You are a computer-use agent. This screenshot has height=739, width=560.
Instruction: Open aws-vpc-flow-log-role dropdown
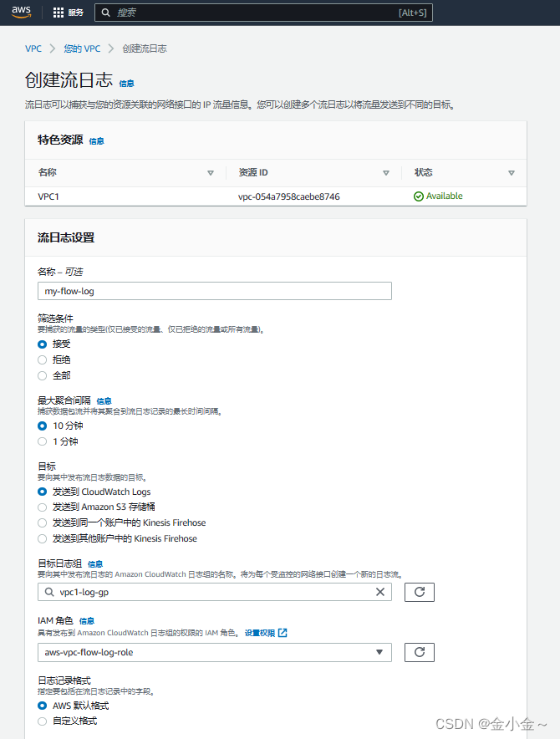215,652
